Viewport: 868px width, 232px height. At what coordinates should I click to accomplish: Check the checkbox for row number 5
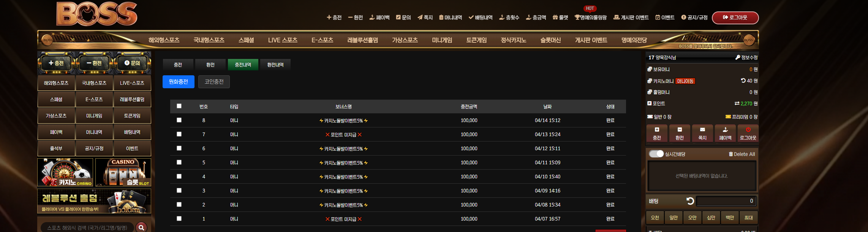(179, 162)
